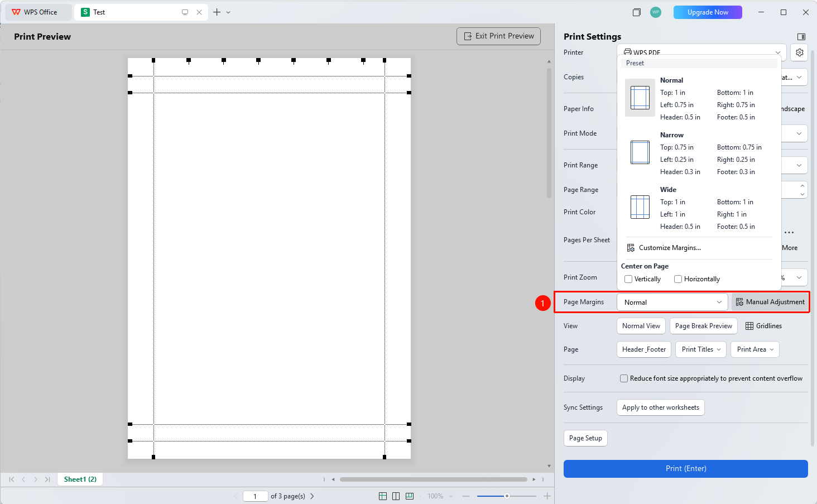817x504 pixels.
Task: Expand the Print Titles dropdown
Action: 701,349
